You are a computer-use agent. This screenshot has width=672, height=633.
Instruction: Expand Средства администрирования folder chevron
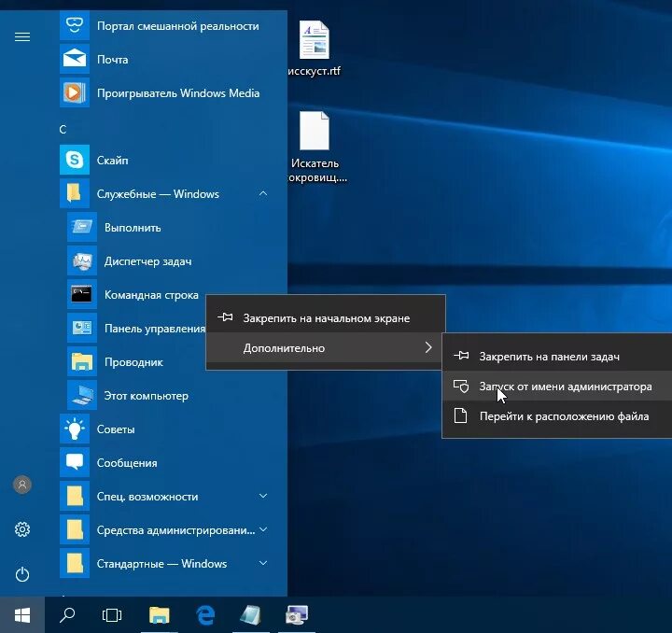click(263, 529)
